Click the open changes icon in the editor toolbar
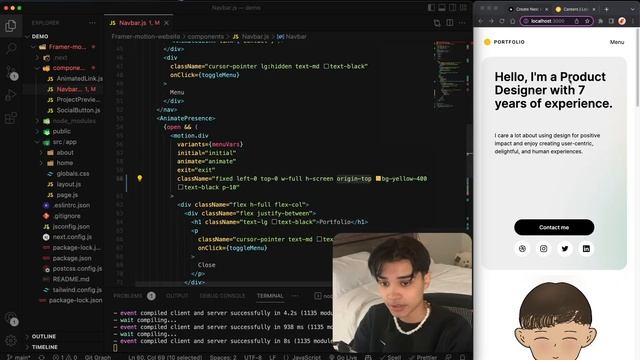 click(x=437, y=23)
